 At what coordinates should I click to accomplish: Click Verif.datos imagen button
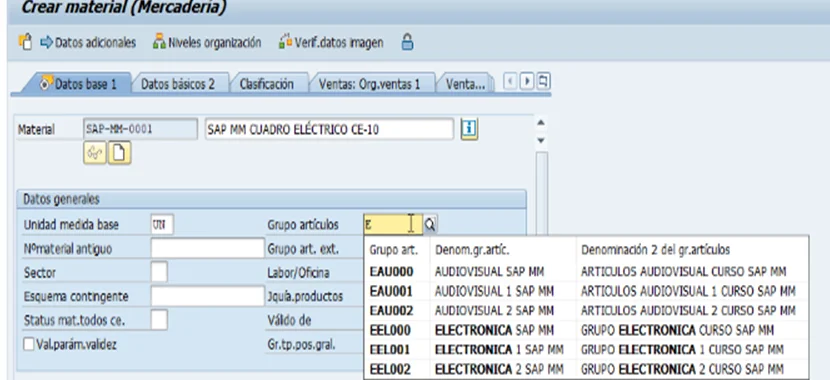[x=331, y=42]
